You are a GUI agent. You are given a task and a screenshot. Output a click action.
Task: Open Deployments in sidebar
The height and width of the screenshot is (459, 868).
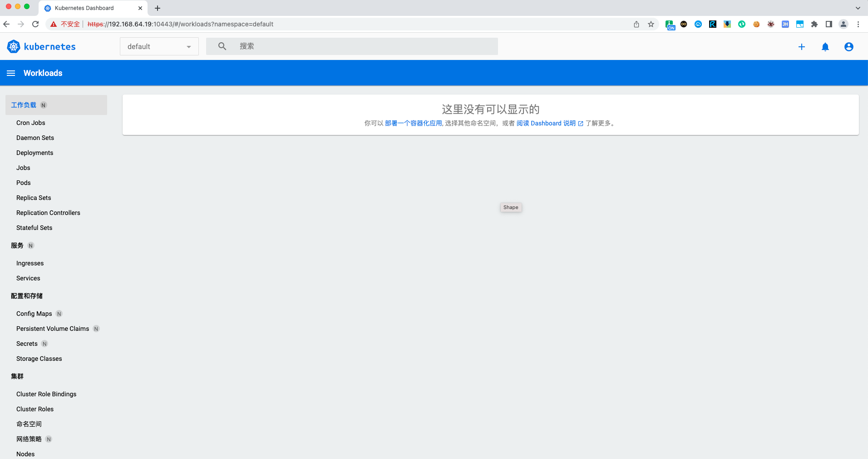click(35, 153)
